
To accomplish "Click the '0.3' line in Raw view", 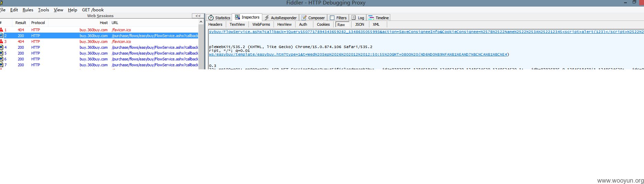I will [x=212, y=66].
